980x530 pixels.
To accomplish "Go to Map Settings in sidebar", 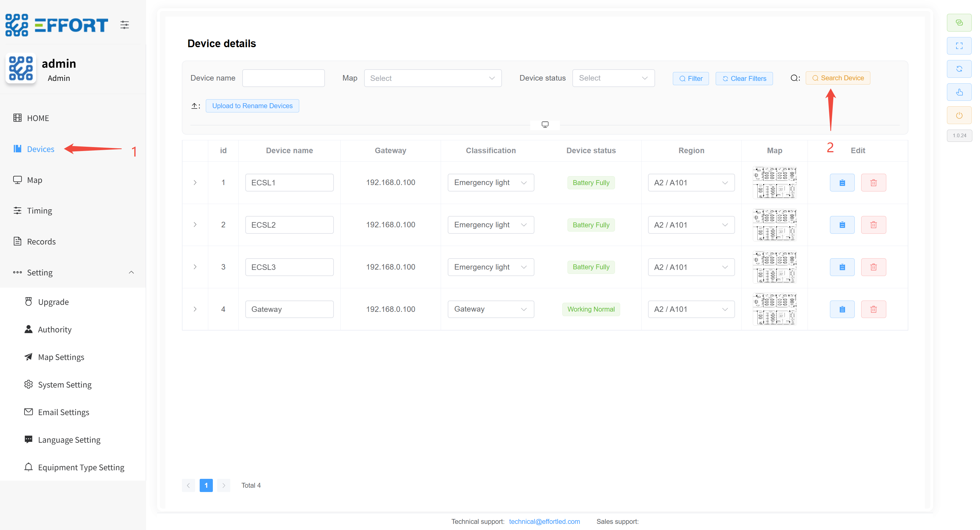I will 61,357.
